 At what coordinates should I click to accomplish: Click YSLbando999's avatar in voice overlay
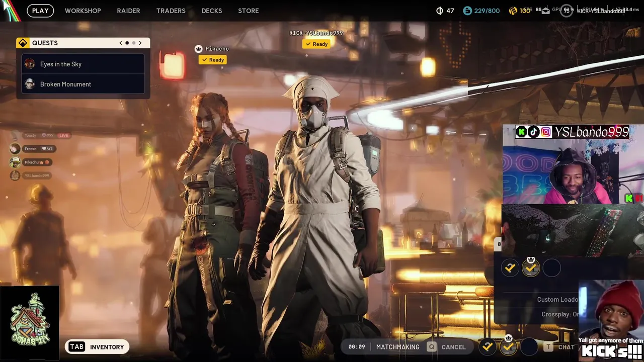tap(15, 175)
